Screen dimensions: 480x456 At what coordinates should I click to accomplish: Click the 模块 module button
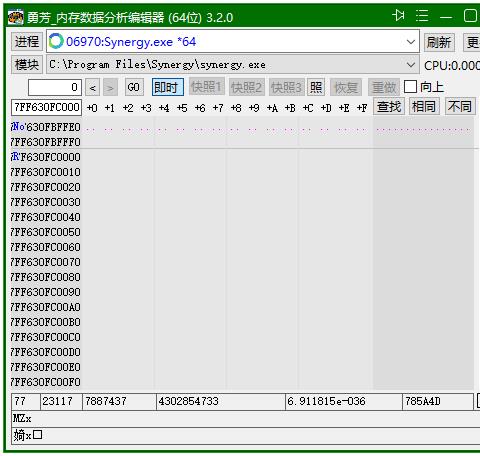27,64
